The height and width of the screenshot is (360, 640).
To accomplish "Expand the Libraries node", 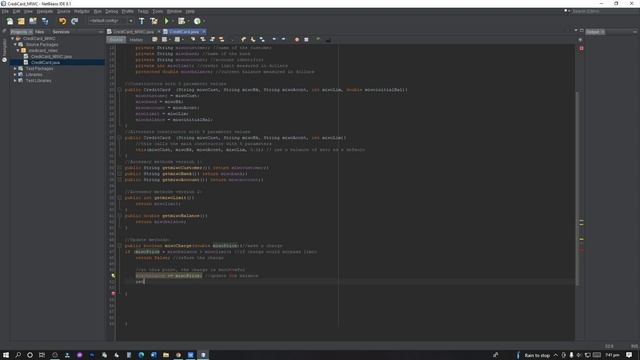I will click(x=15, y=75).
